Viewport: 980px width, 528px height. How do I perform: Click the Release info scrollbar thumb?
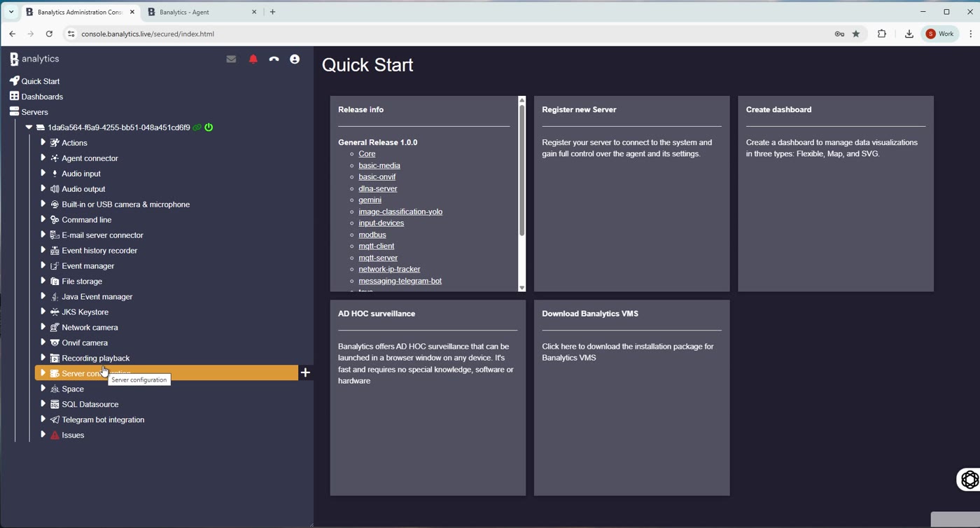tap(521, 170)
